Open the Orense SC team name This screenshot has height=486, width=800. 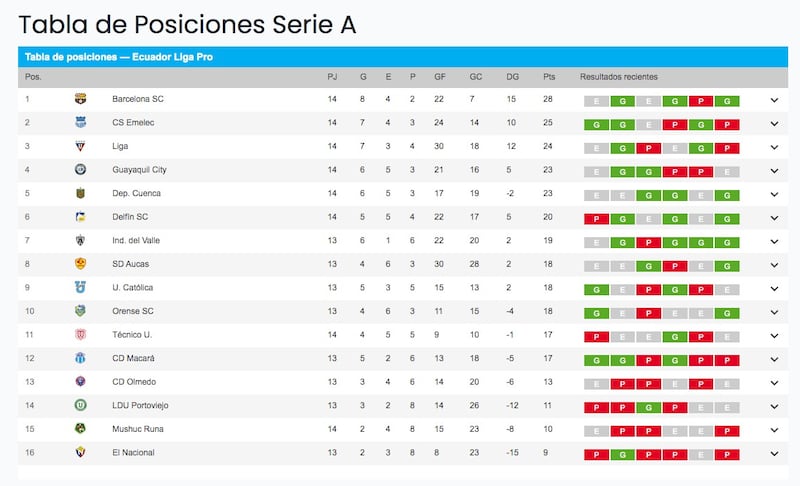(x=133, y=311)
